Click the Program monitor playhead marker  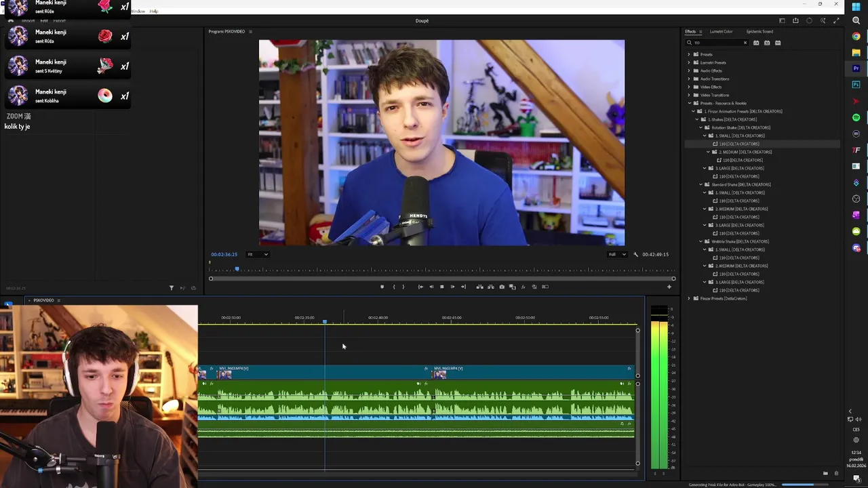(237, 269)
